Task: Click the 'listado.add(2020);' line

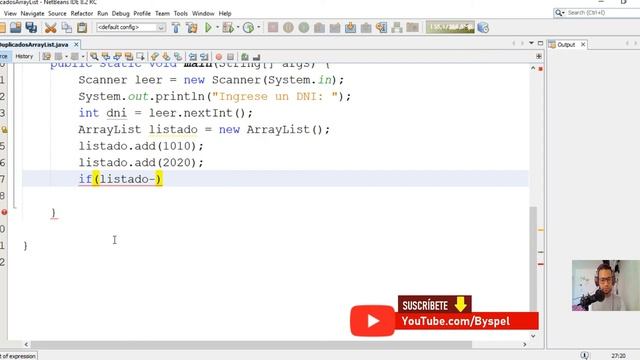Action: tap(141, 162)
